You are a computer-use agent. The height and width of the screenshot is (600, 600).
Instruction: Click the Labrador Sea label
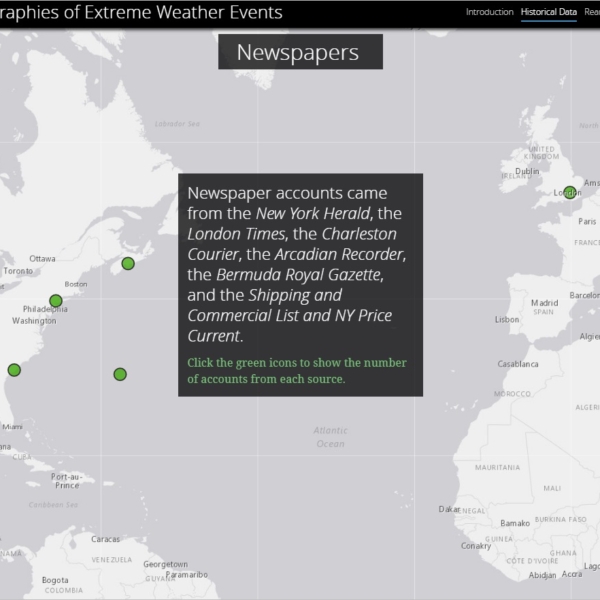point(177,124)
